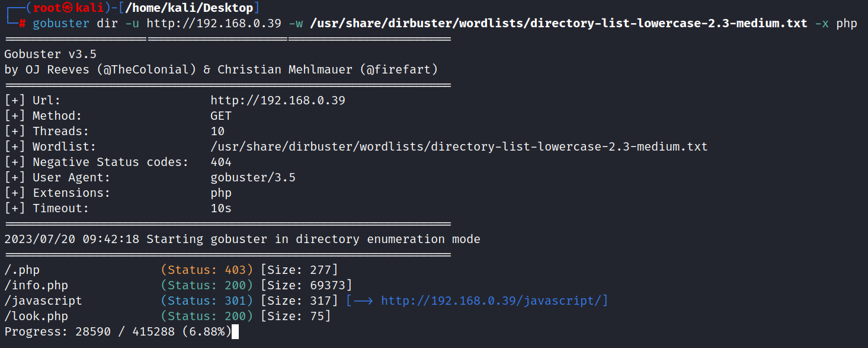Click the '[+] Threads:' label
The width and height of the screenshot is (868, 348).
point(47,131)
